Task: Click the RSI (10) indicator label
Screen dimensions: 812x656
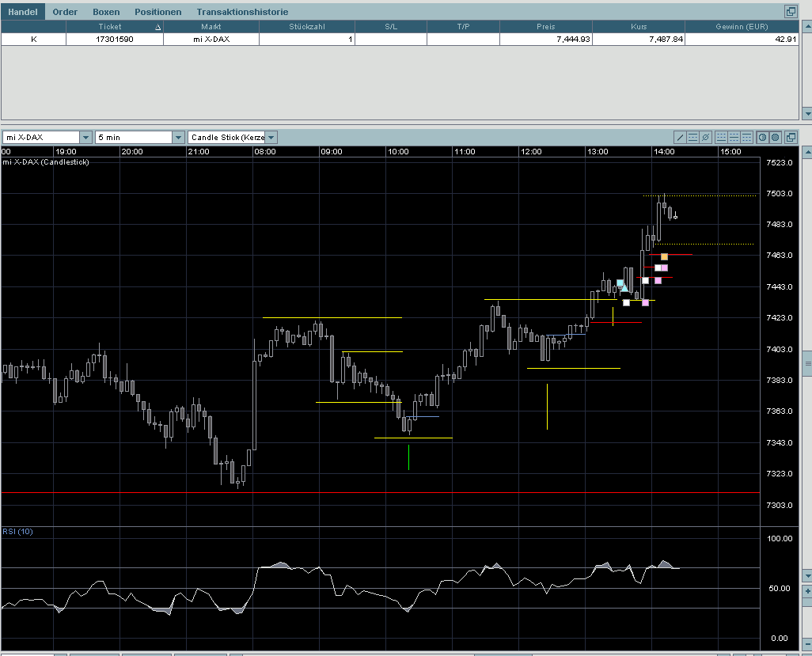Action: pyautogui.click(x=17, y=532)
